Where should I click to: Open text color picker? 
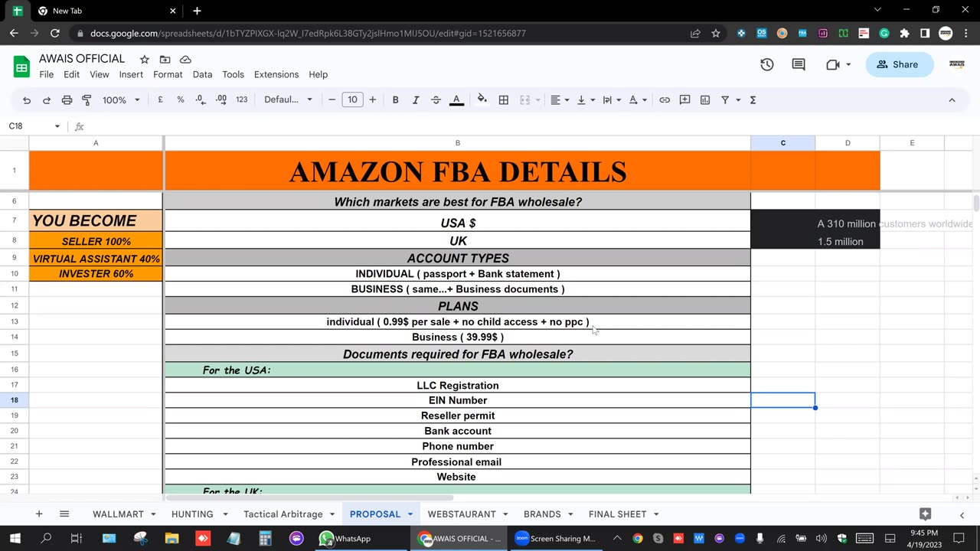(456, 99)
